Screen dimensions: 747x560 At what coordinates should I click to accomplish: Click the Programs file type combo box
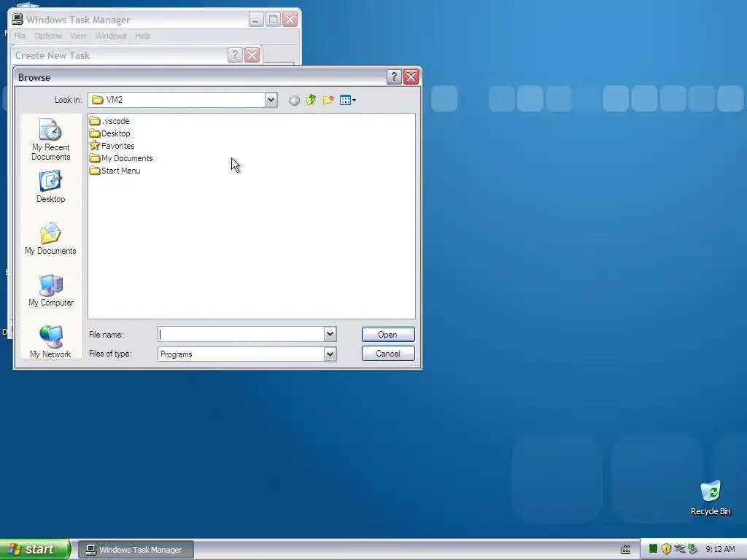[x=247, y=354]
